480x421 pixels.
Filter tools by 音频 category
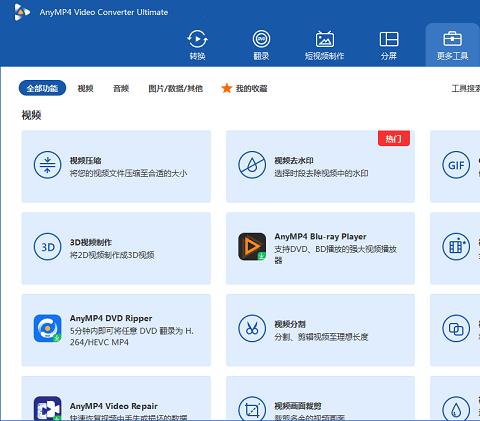(121, 88)
